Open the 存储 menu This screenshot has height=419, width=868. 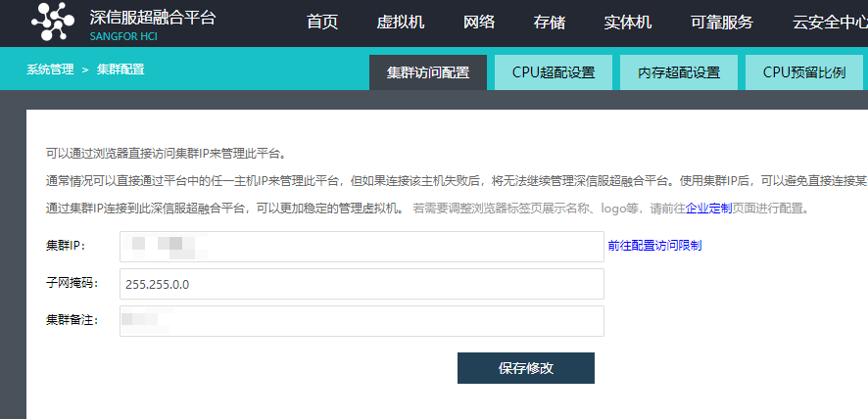coord(550,23)
